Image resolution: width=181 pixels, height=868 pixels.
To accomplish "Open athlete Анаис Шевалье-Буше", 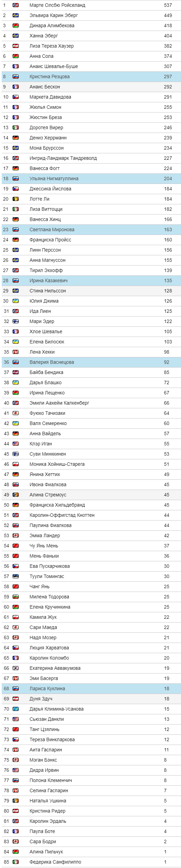I will (54, 66).
